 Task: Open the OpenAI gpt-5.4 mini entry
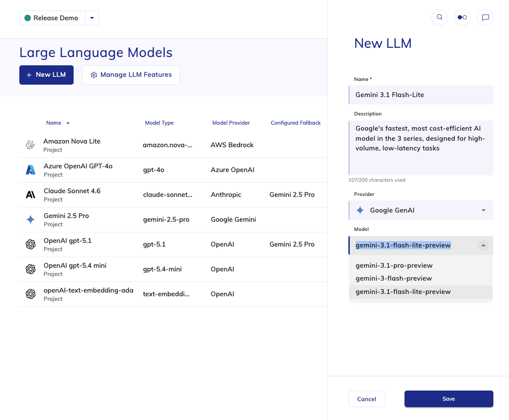pos(75,265)
